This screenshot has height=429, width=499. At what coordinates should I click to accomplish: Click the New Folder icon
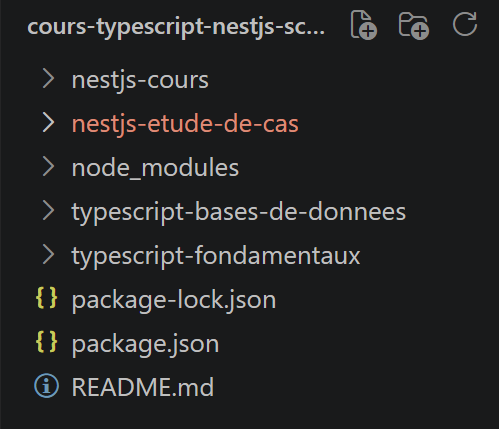pyautogui.click(x=414, y=25)
